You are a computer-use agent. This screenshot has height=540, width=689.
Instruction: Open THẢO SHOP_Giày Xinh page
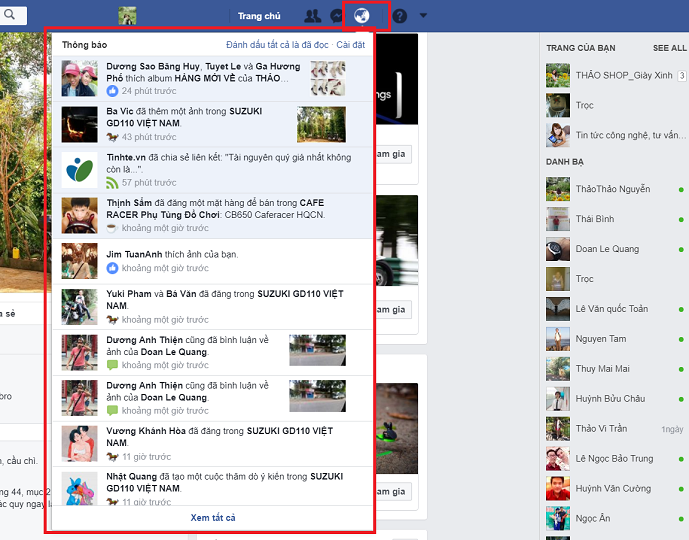tap(616, 76)
